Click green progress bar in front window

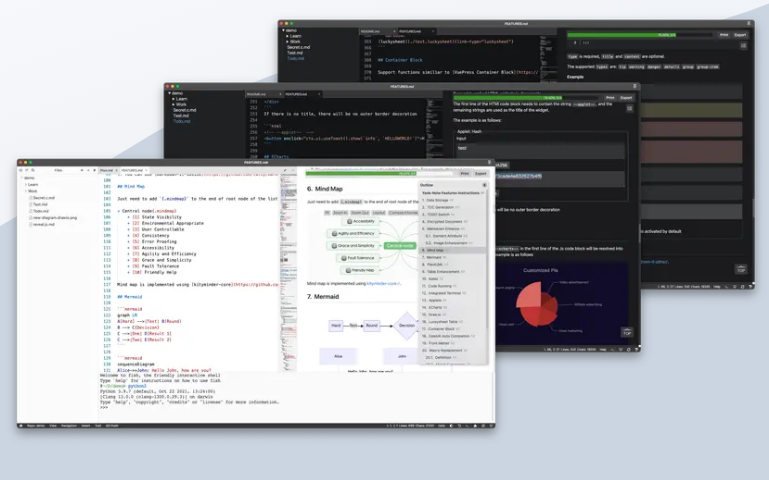tap(361, 174)
